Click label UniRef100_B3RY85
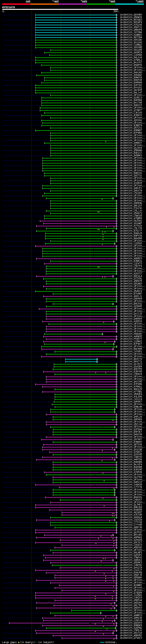Image resolution: width=146 pixels, height=644 pixels. click(131, 371)
